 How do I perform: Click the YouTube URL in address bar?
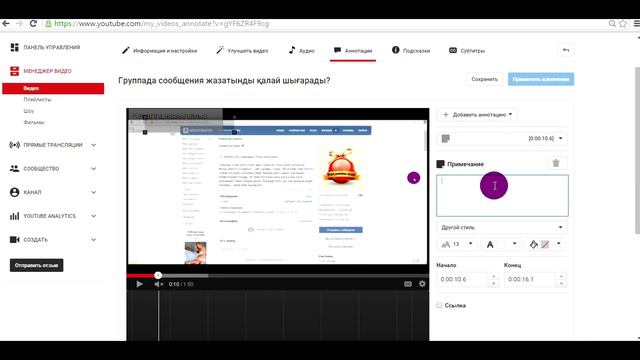tap(161, 24)
